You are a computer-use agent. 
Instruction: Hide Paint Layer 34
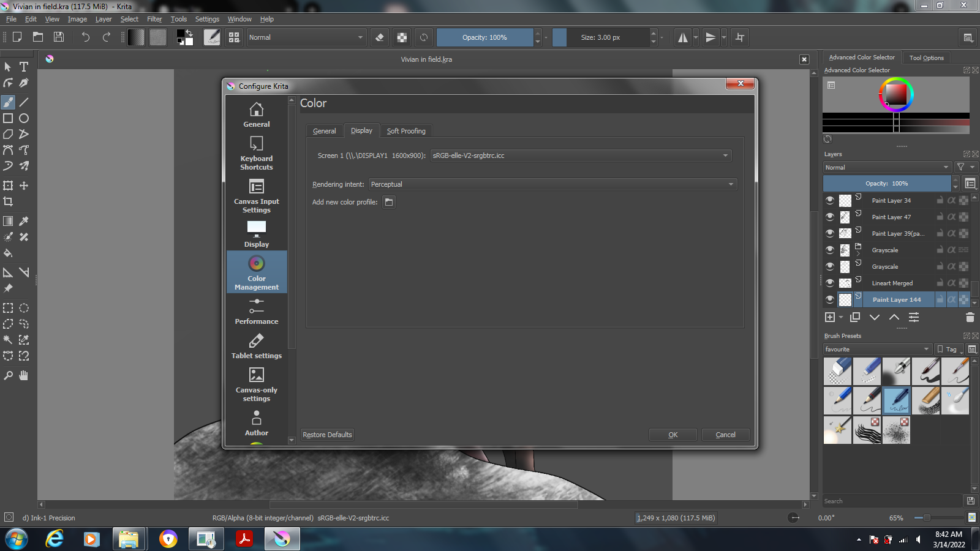point(830,200)
